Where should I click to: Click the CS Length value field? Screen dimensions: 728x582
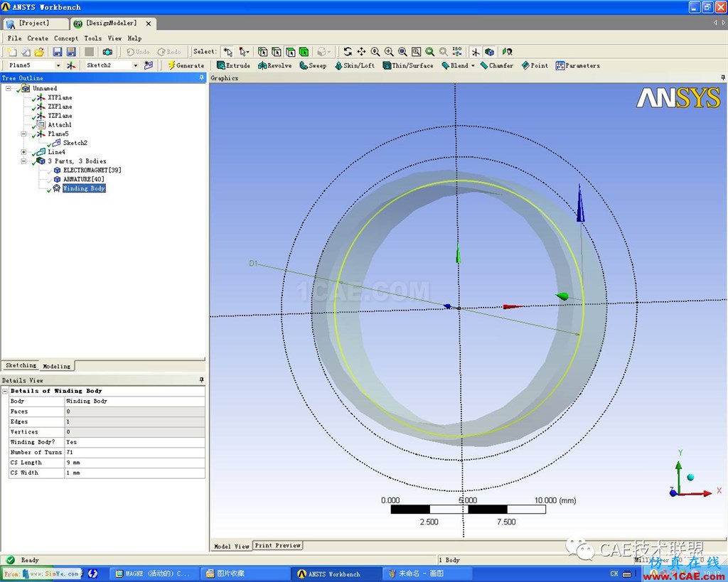134,463
